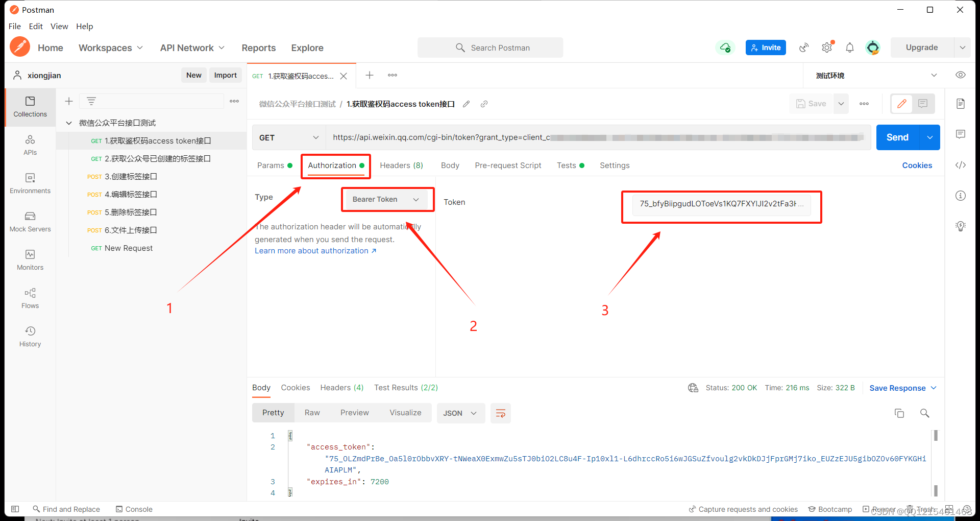This screenshot has height=521, width=980.
Task: Click the Invite button
Action: (766, 48)
